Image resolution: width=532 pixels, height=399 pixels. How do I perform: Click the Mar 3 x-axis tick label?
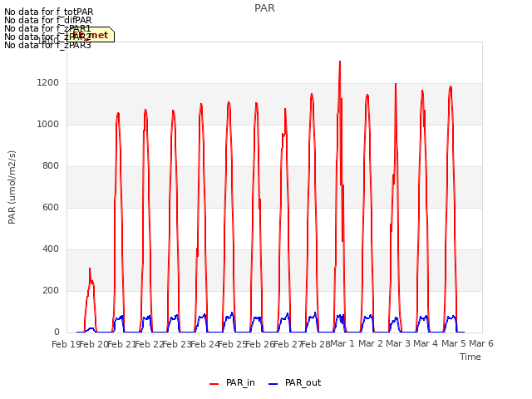398,343
